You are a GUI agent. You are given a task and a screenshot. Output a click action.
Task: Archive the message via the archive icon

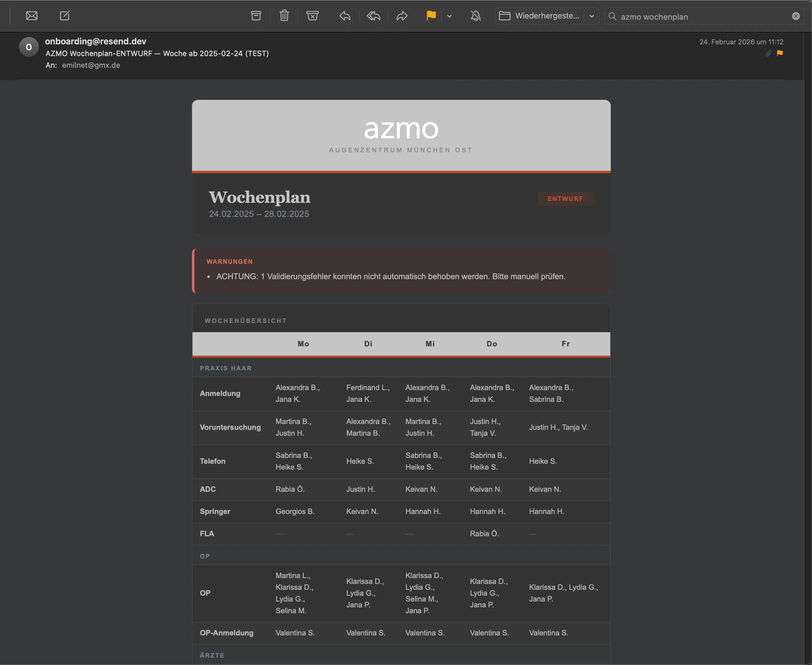pyautogui.click(x=255, y=16)
